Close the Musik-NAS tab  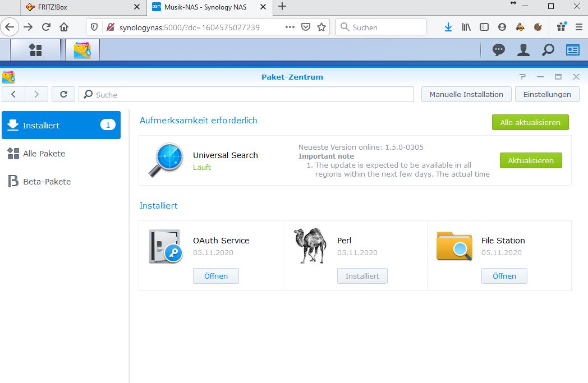pyautogui.click(x=263, y=7)
